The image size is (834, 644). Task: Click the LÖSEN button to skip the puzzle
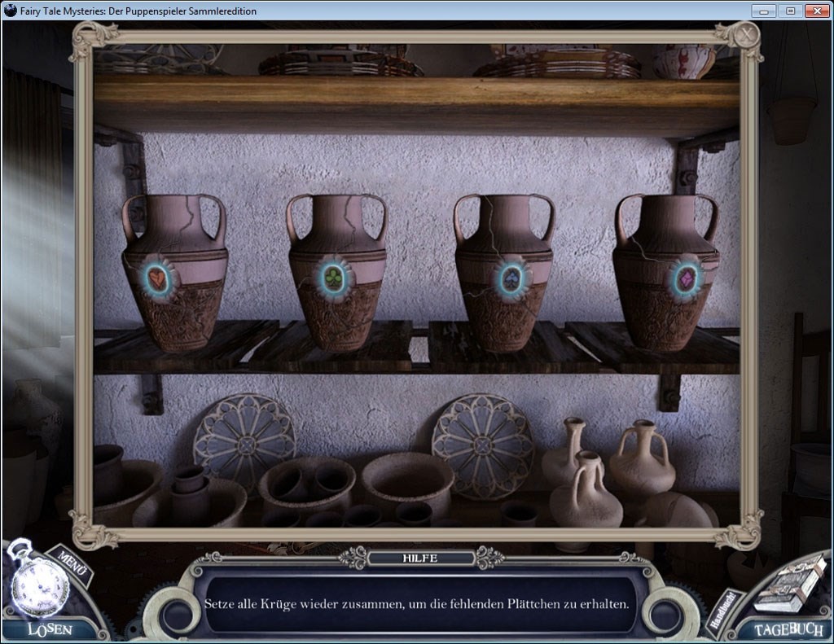click(x=50, y=629)
